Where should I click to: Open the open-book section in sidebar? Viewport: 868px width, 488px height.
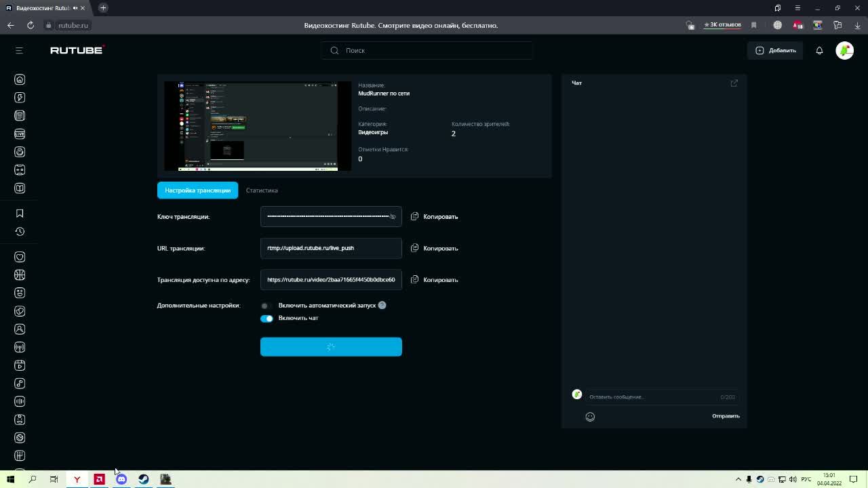pos(20,188)
